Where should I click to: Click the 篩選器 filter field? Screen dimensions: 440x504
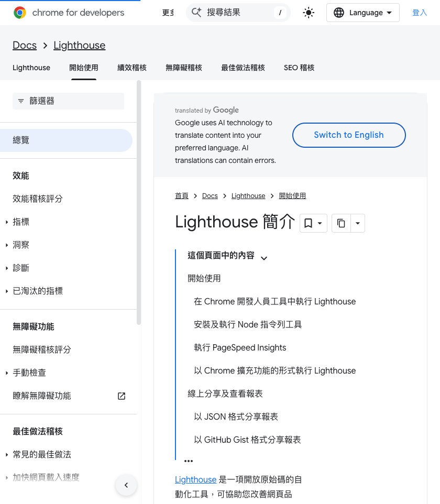coord(68,101)
